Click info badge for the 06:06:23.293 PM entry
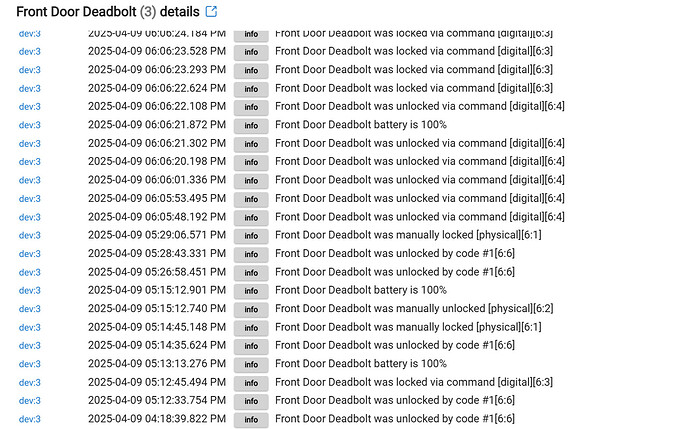 (x=251, y=70)
